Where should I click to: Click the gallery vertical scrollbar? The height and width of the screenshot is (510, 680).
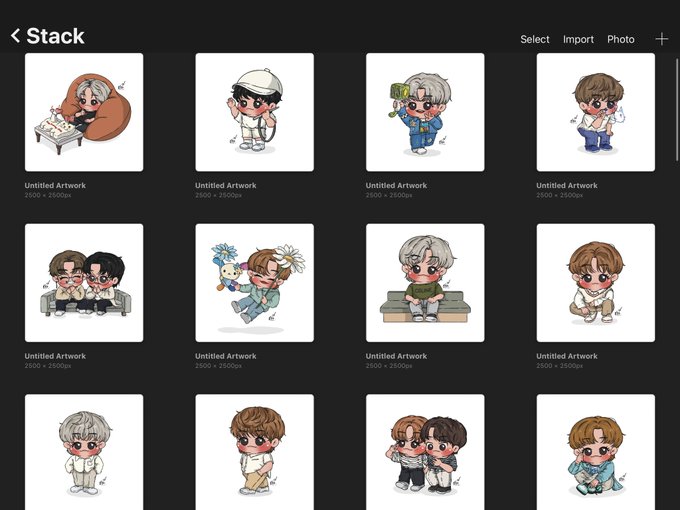[677, 109]
